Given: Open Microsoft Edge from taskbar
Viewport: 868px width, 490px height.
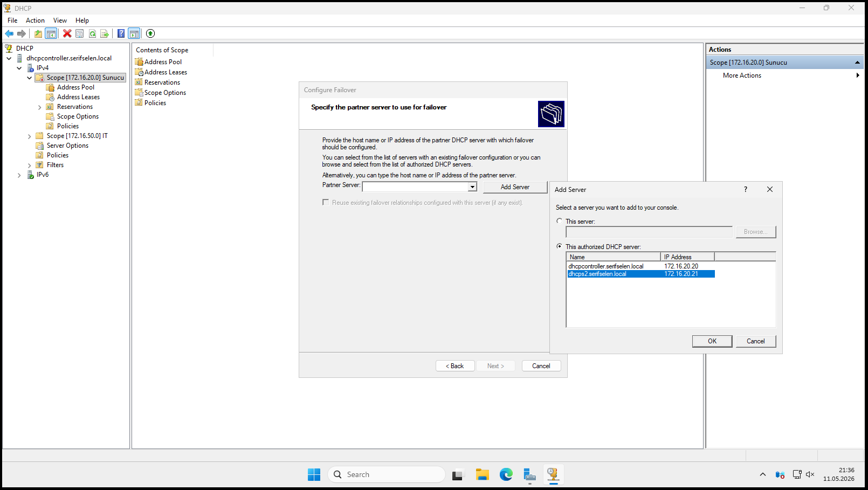Looking at the screenshot, I should tap(506, 474).
